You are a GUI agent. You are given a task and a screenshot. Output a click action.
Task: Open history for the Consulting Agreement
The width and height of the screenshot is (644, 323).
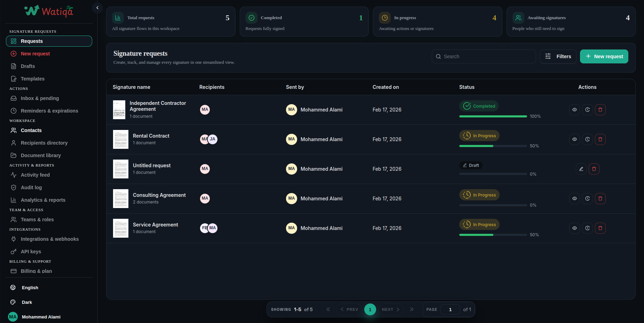(x=587, y=199)
